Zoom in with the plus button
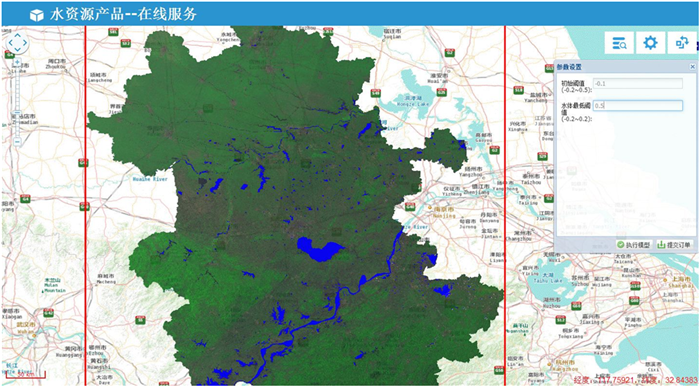The width and height of the screenshot is (700, 387). (x=17, y=62)
